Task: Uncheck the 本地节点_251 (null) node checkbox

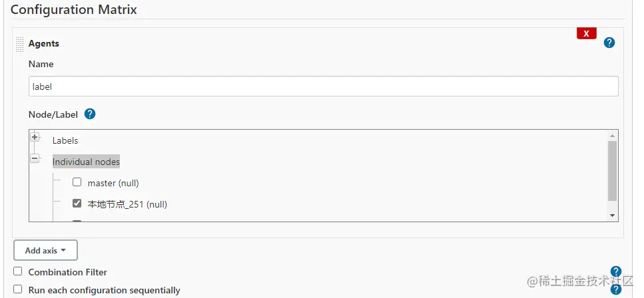Action: (x=77, y=204)
